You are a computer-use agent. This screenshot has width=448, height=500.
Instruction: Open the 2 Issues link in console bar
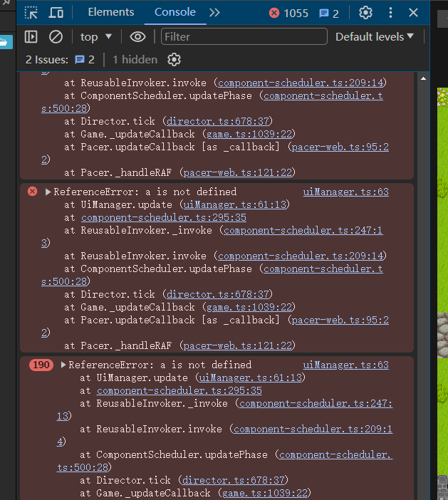coord(60,60)
